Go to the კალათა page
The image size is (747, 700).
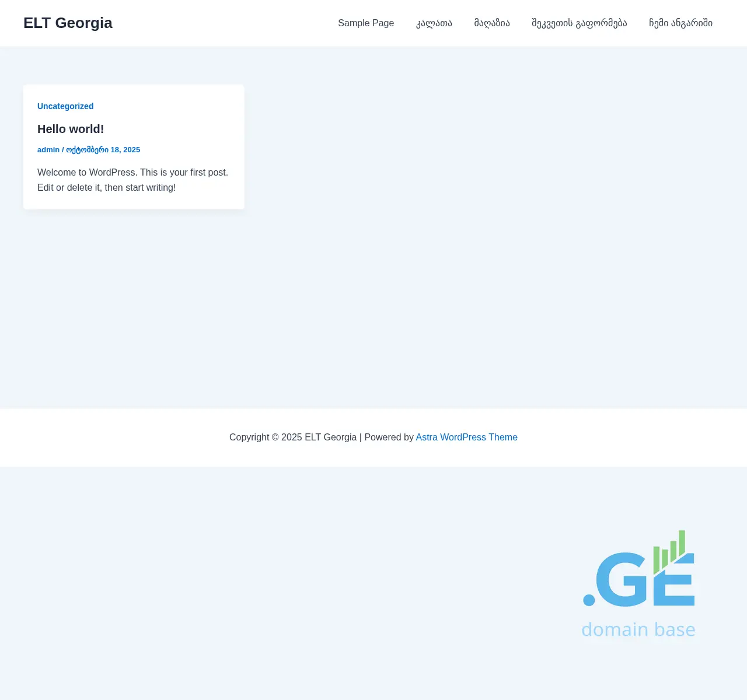pos(434,23)
